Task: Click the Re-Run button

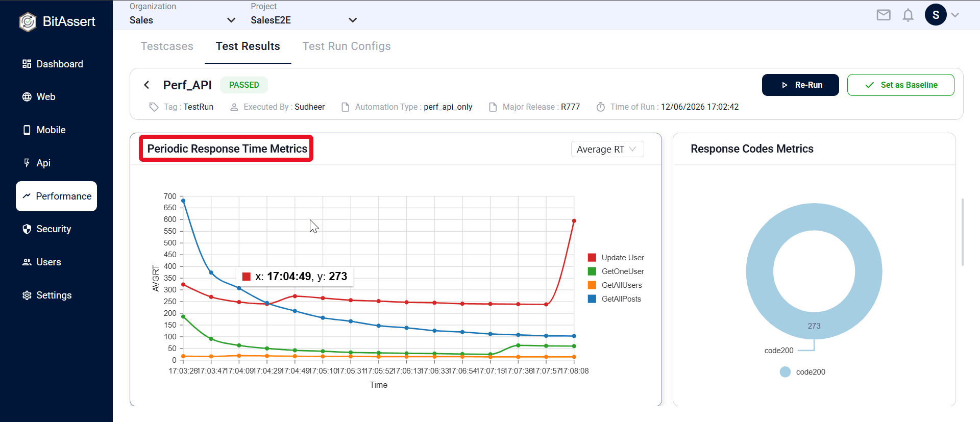Action: tap(800, 85)
